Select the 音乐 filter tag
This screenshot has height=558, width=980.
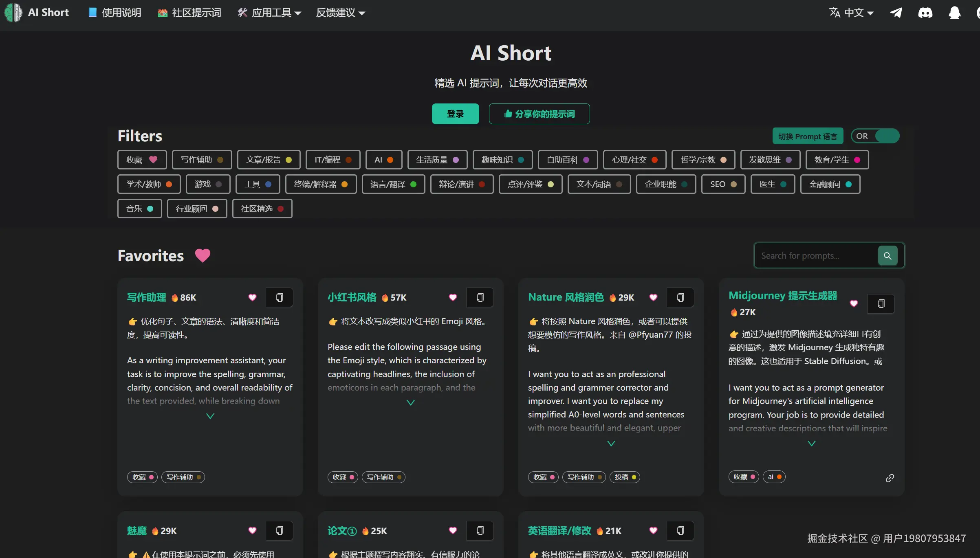click(139, 209)
